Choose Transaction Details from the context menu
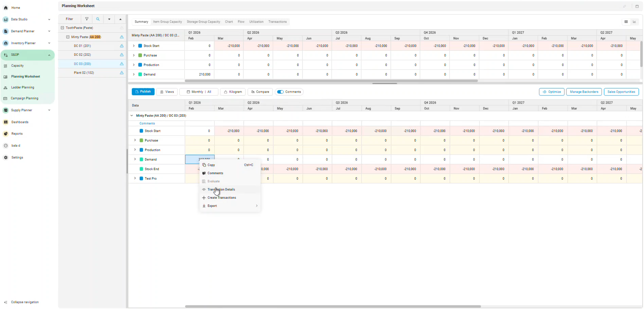This screenshot has width=644, height=309. point(221,190)
